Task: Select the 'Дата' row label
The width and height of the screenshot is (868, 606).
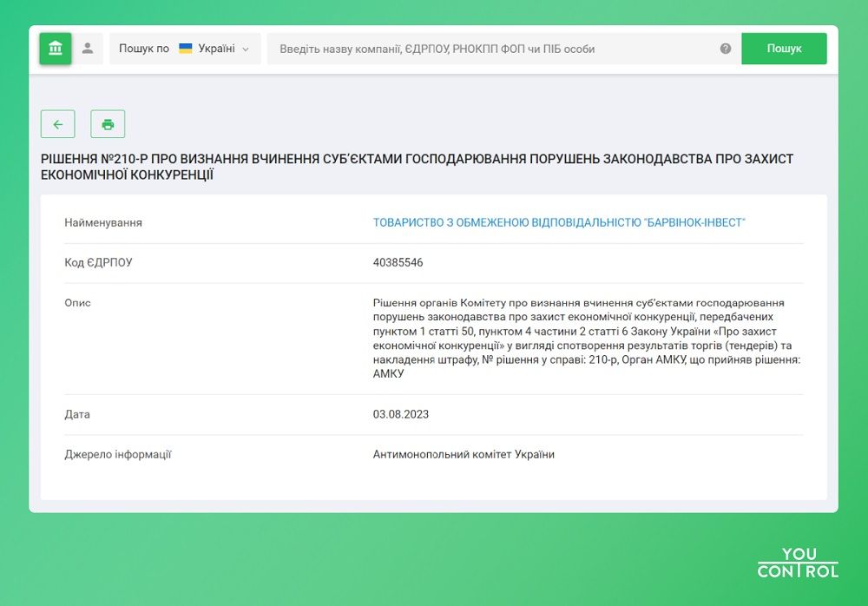Action: 77,414
